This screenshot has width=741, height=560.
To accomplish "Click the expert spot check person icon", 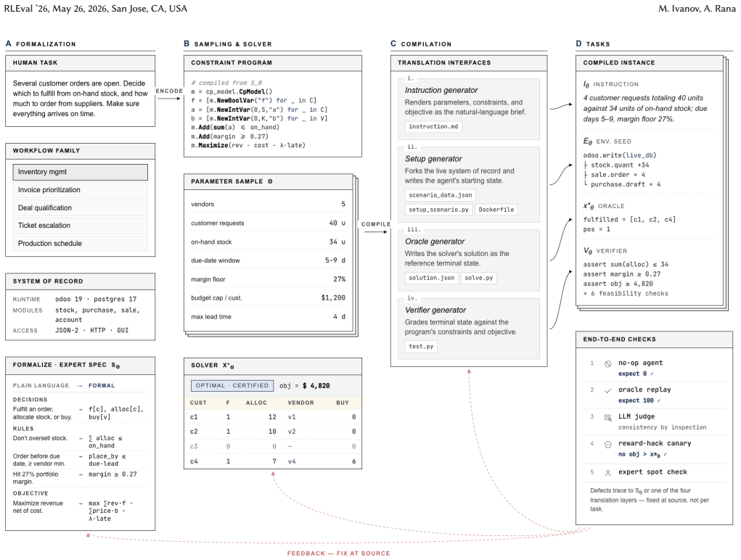I will pyautogui.click(x=607, y=473).
